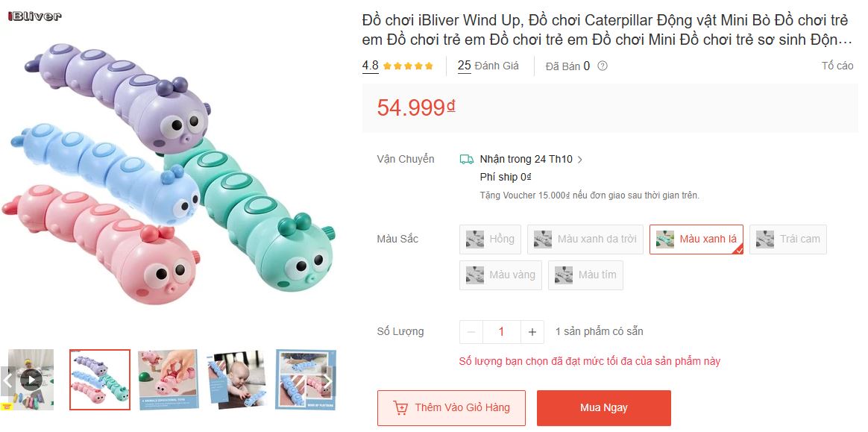Open the 25 Đánh Giá reviews link
Viewport: 868px width, 432px height.
tap(488, 66)
